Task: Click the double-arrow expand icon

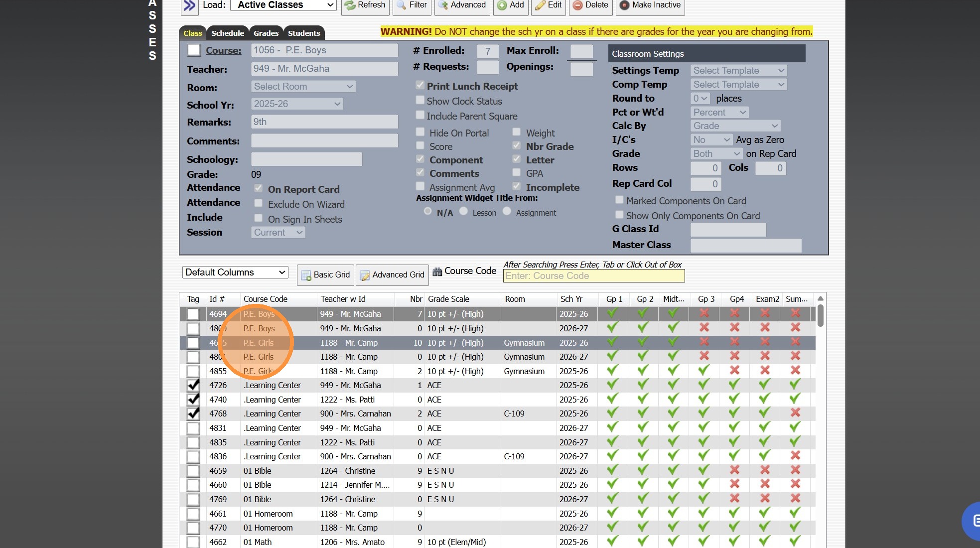Action: tap(189, 5)
